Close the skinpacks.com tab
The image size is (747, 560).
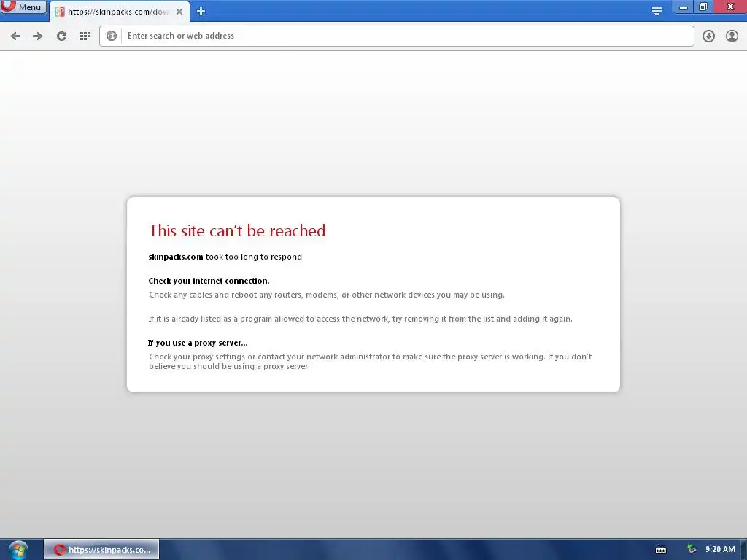tap(179, 12)
